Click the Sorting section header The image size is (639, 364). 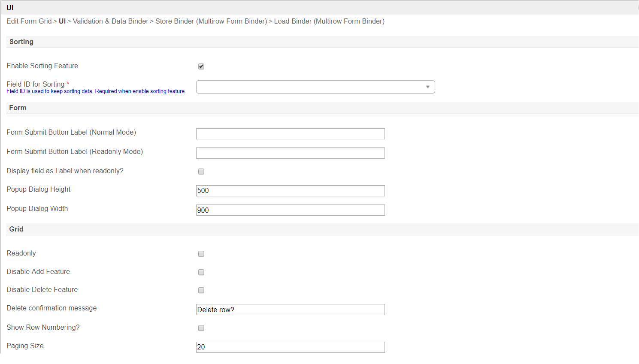click(21, 42)
